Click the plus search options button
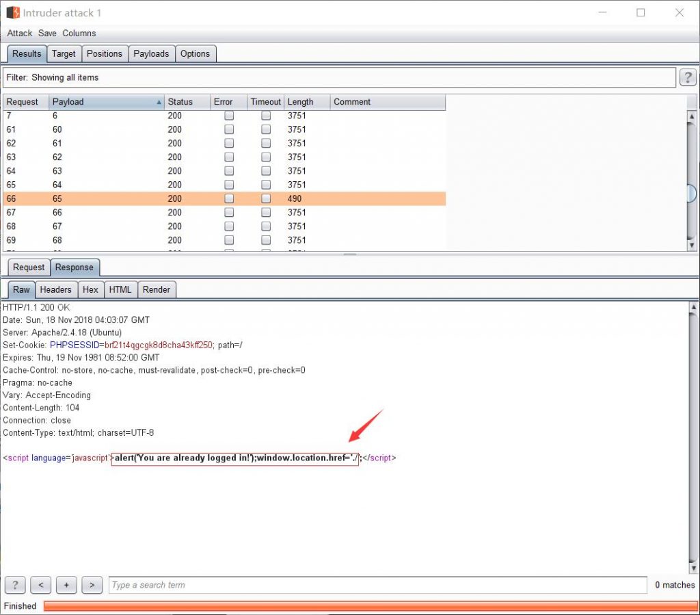The width and height of the screenshot is (700, 615). (66, 585)
